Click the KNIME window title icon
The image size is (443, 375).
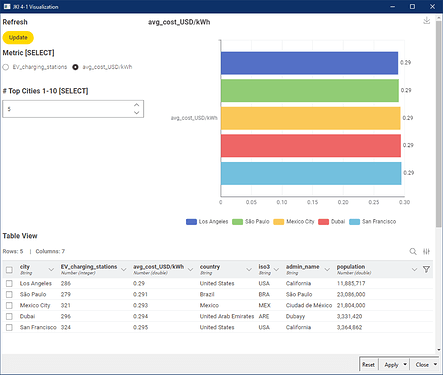tap(7, 6)
